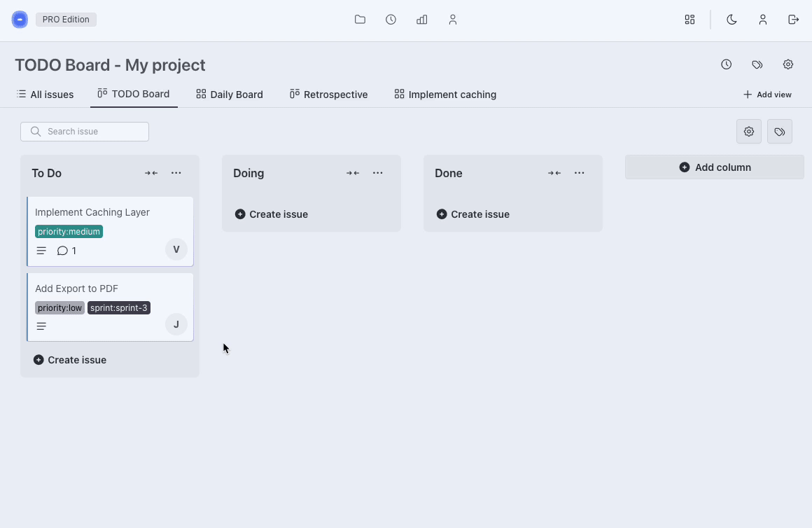The image size is (812, 528).
Task: Toggle dark mode with moon icon
Action: (731, 20)
